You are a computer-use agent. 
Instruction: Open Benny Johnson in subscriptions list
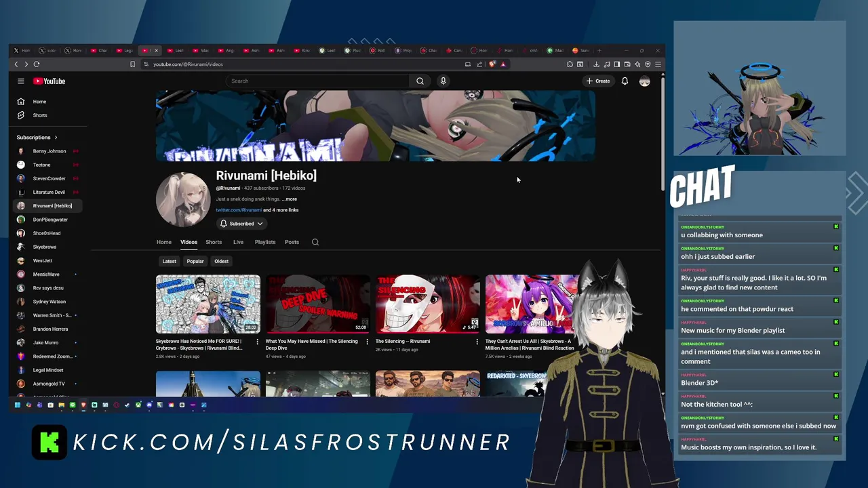pyautogui.click(x=49, y=151)
